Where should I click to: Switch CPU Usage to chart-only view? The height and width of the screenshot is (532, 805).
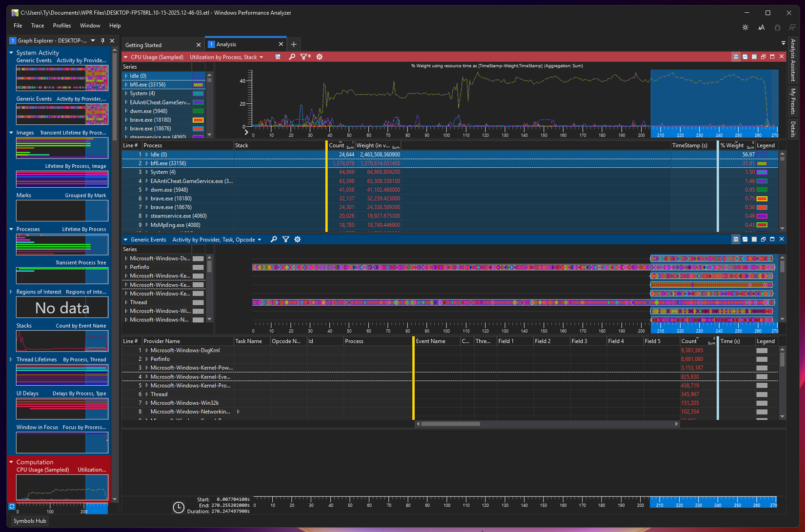pyautogui.click(x=745, y=57)
